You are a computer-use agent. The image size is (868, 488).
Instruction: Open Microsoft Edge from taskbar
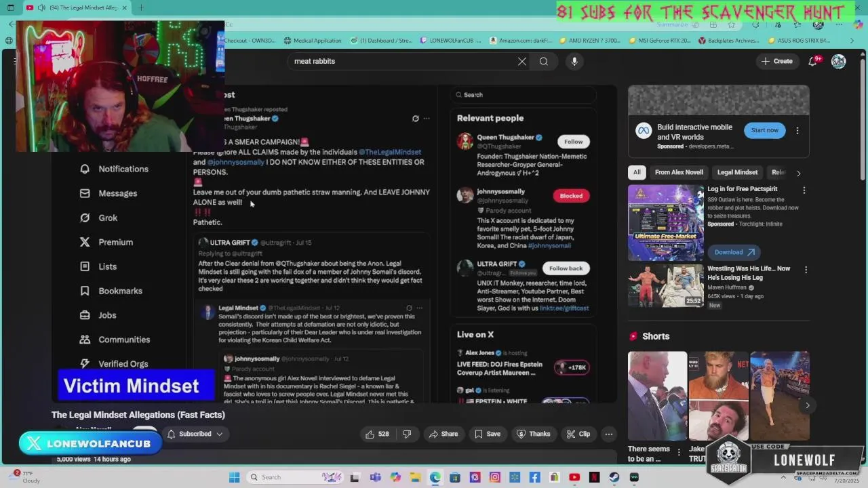(x=435, y=477)
